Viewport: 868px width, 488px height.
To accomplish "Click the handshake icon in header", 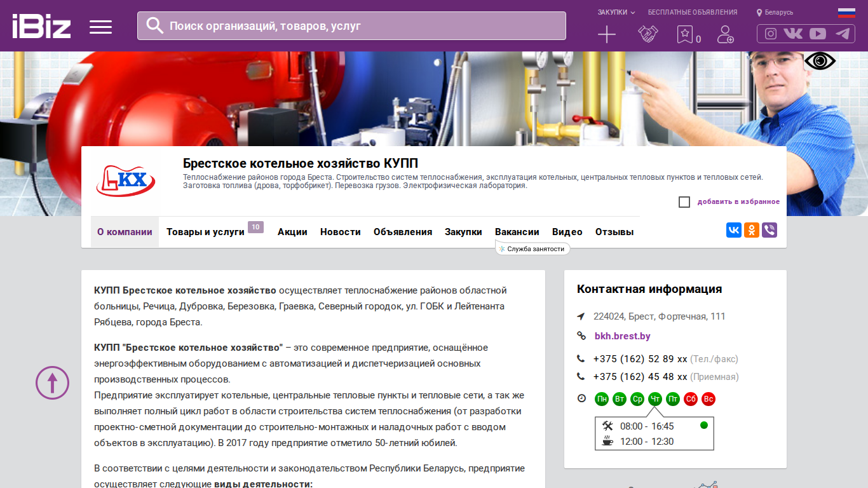I will tap(648, 34).
